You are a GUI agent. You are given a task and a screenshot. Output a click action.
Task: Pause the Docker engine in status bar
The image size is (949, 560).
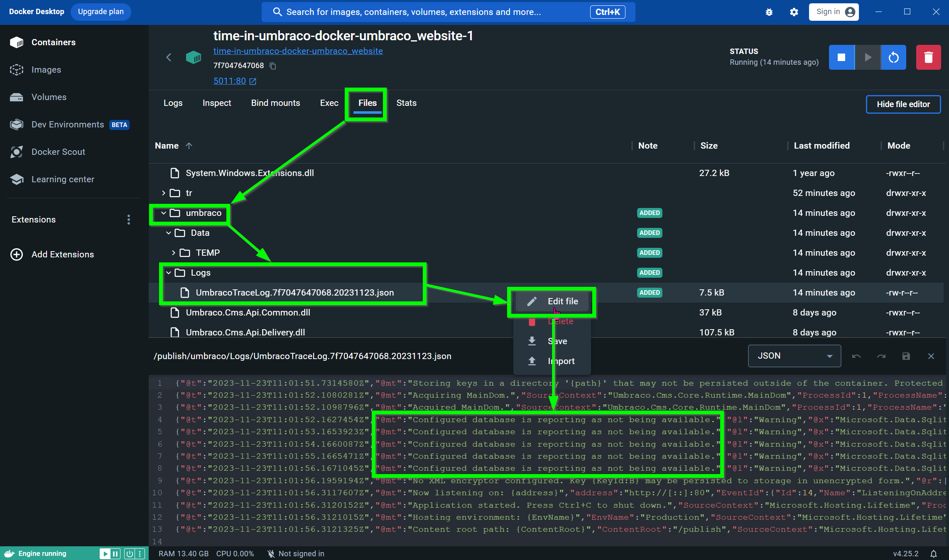coord(115,553)
